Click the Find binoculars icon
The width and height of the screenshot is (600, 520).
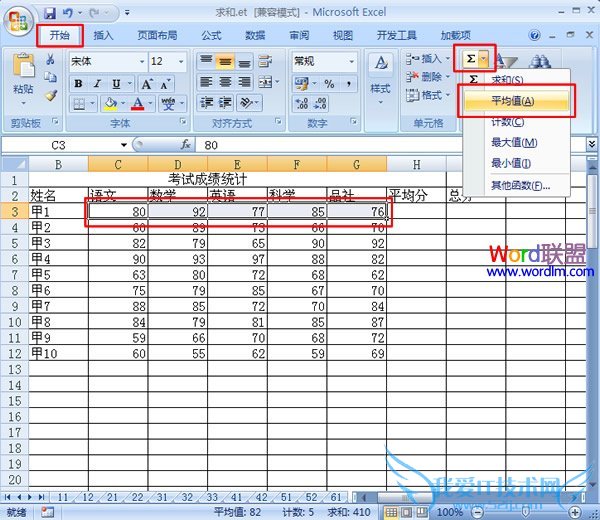(540, 61)
